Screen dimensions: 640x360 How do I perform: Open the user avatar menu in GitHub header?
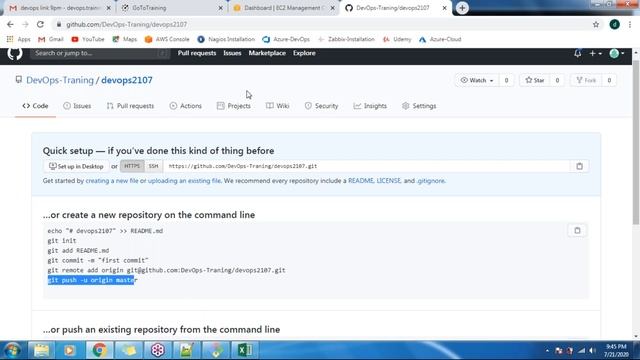tap(617, 53)
